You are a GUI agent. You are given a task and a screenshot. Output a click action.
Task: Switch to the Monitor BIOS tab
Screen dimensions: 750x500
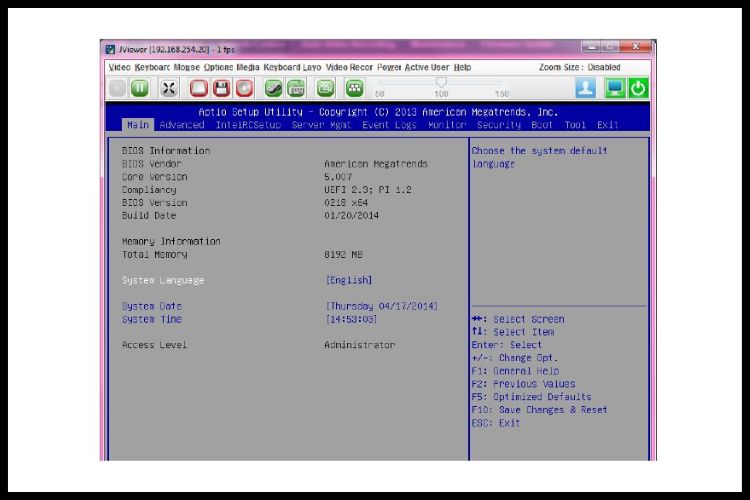click(x=447, y=125)
